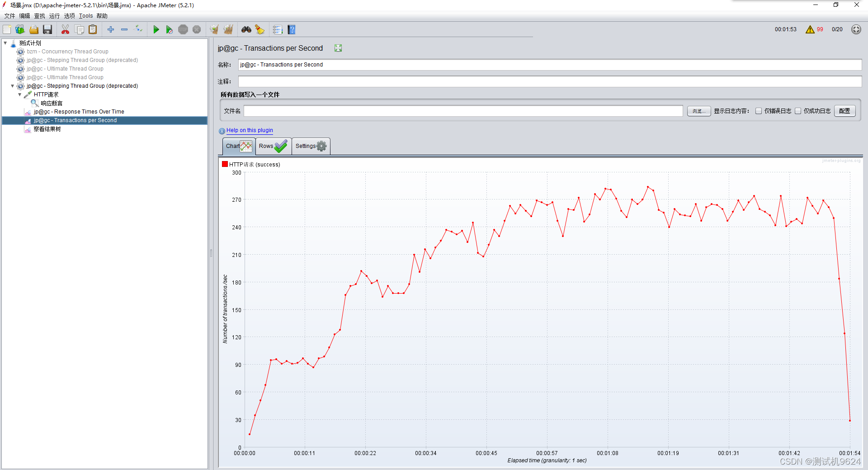868x470 pixels.
Task: Click the 文件名 filename input field
Action: (x=463, y=111)
